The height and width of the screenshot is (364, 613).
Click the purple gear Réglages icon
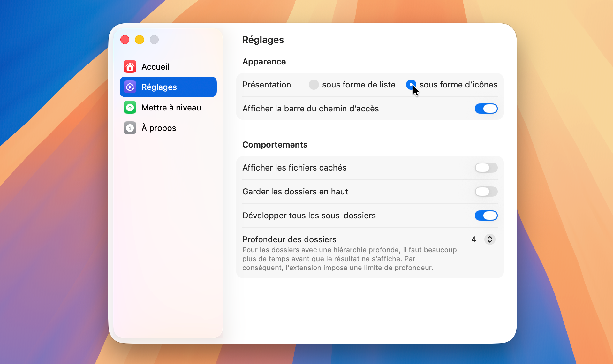tap(130, 87)
